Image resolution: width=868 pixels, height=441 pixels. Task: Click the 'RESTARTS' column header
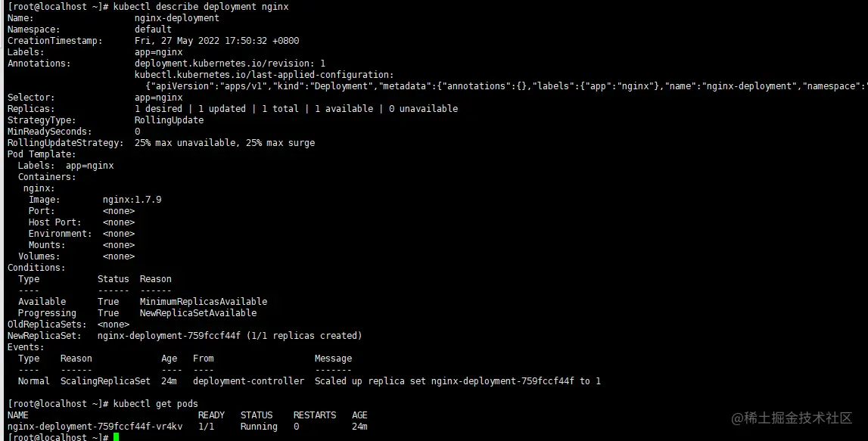[x=315, y=415]
